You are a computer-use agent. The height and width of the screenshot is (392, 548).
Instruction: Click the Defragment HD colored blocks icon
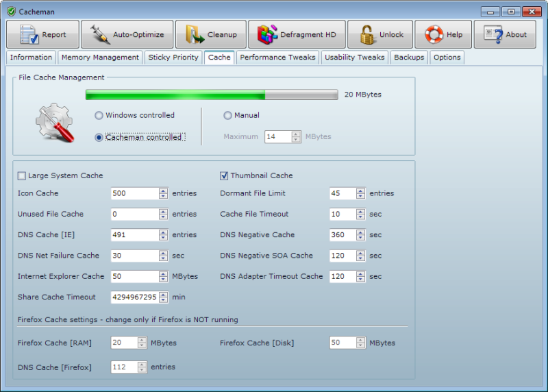pyautogui.click(x=267, y=34)
